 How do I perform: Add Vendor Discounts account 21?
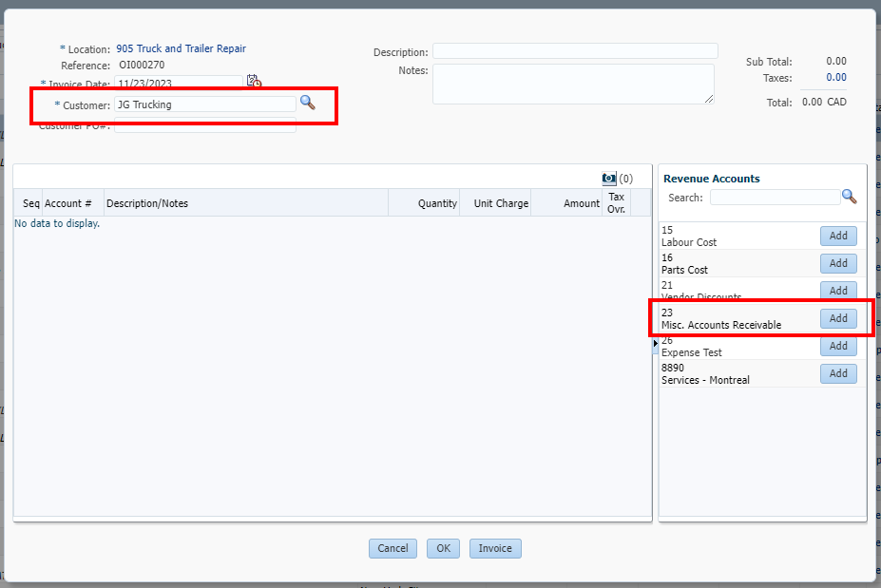click(837, 291)
